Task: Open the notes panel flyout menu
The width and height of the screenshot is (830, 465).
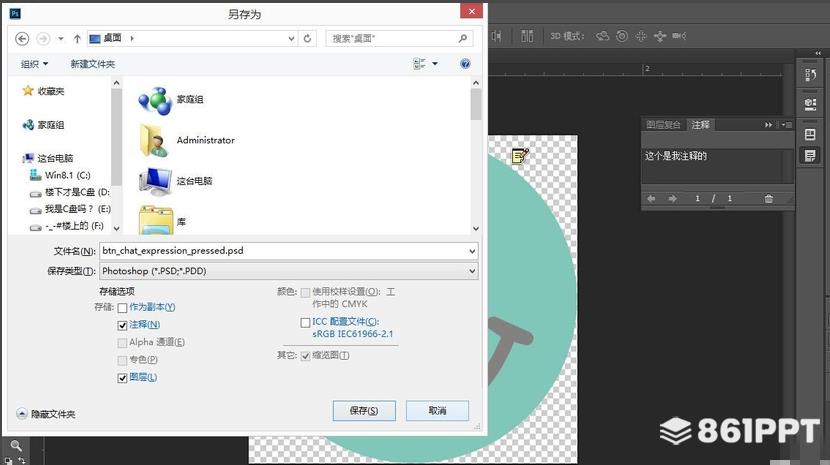Action: point(786,125)
